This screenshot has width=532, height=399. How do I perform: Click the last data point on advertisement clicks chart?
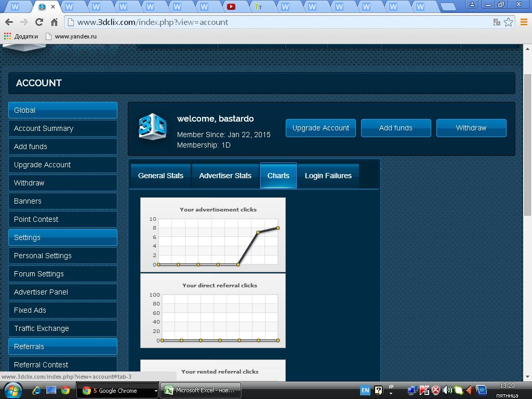tap(278, 228)
